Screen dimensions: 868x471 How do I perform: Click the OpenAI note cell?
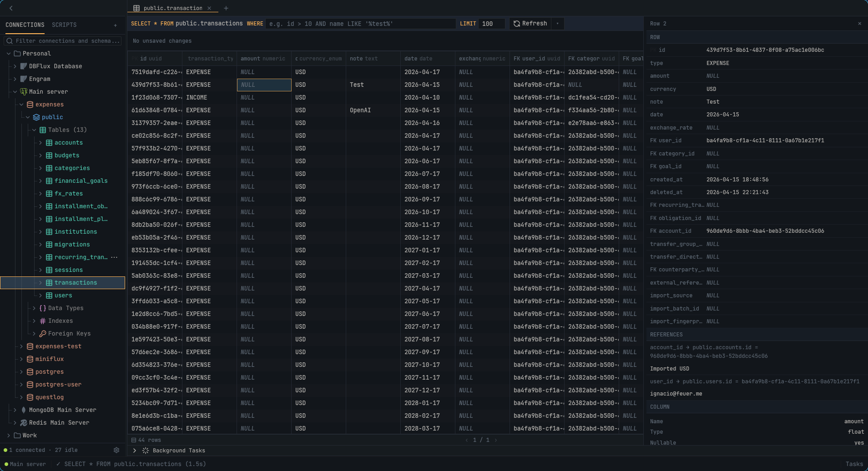coord(373,110)
